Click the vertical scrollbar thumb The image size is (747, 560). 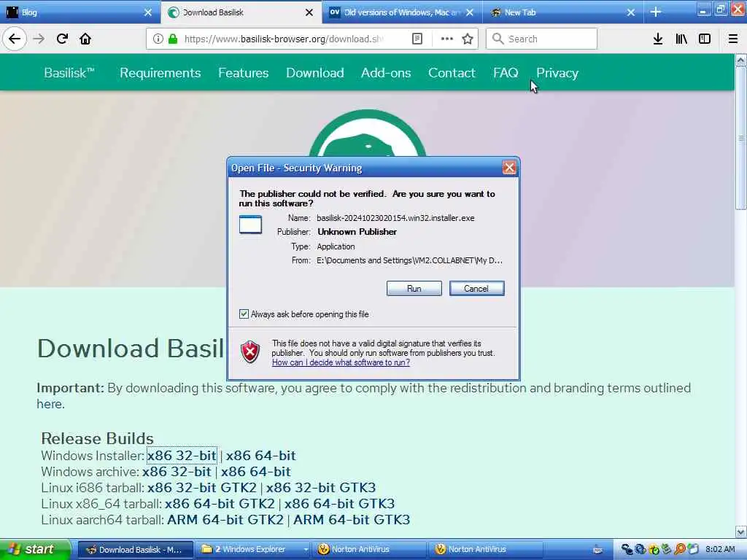(x=741, y=138)
